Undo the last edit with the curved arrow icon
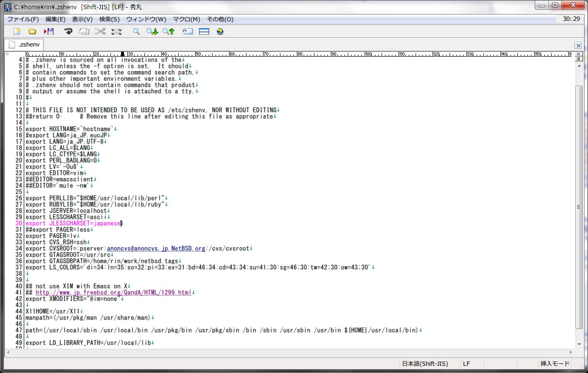Viewport: 588px width, 373px height. click(68, 31)
